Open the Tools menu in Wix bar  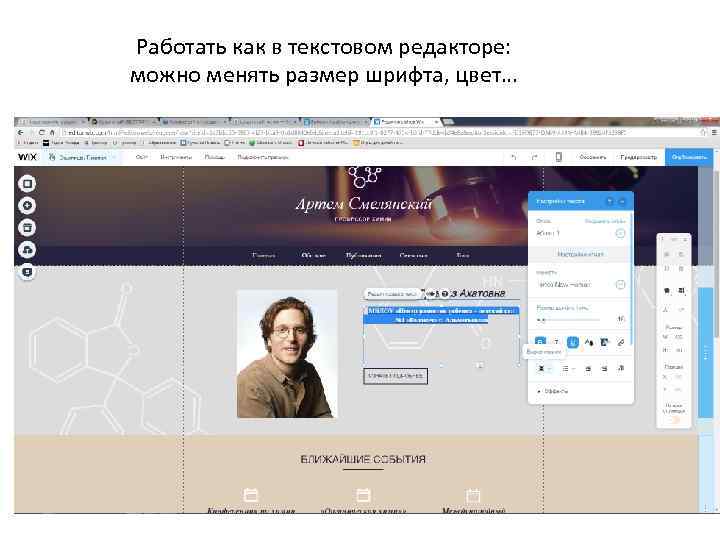[176, 157]
